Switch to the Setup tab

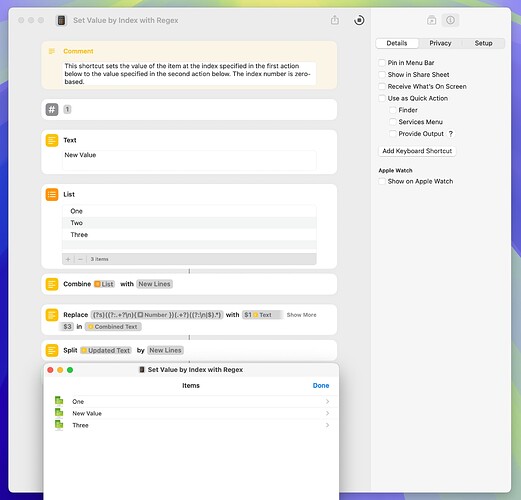coord(483,43)
